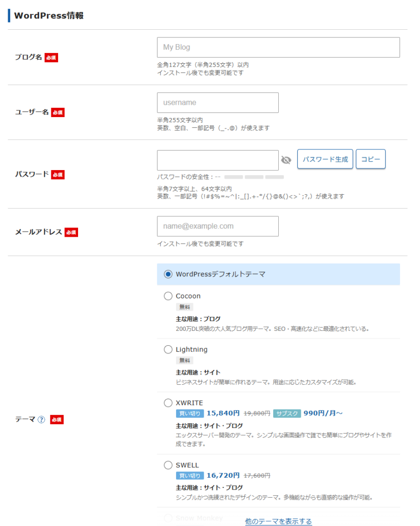This screenshot has height=526, width=420.
Task: Click the WordPress情報 heading
Action: pyautogui.click(x=49, y=15)
